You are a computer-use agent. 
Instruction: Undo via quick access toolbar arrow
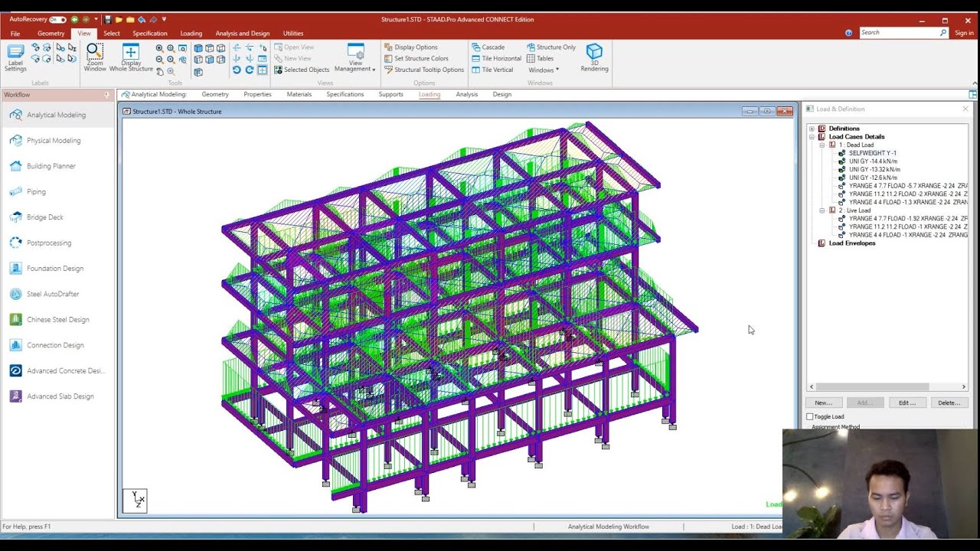click(142, 19)
